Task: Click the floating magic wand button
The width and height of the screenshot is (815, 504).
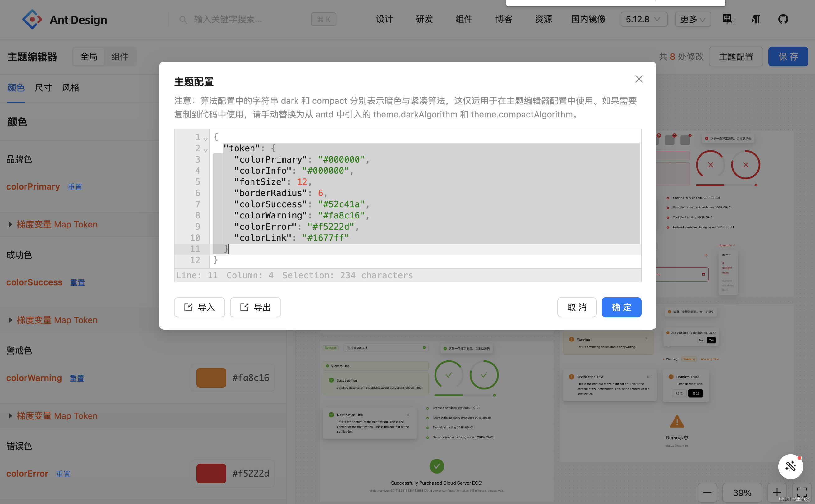Action: (x=790, y=466)
